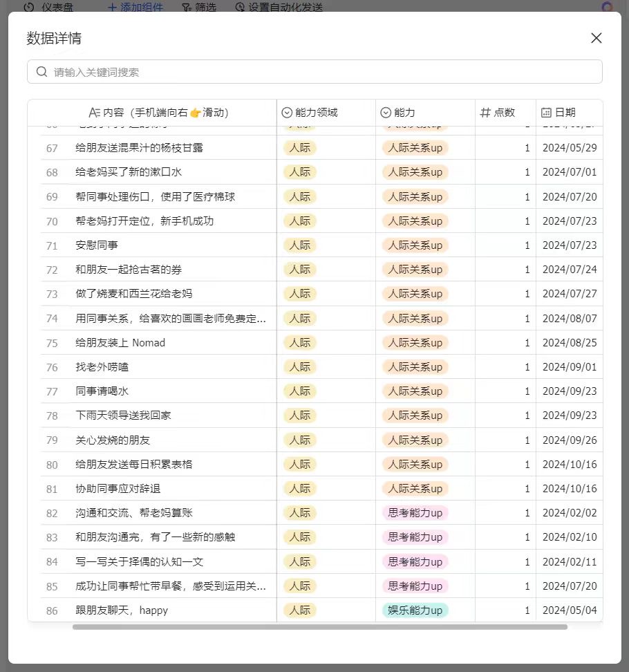
Task: Click the text-type icon in 内容 header
Action: [x=94, y=113]
